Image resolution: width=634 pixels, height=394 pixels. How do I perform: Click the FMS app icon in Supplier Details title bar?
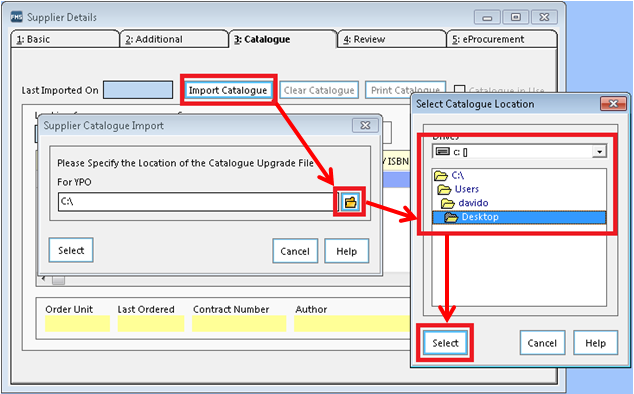tap(17, 17)
